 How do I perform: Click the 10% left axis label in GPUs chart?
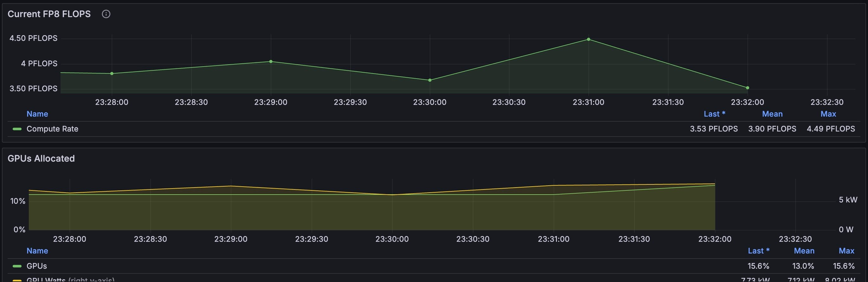pos(18,201)
